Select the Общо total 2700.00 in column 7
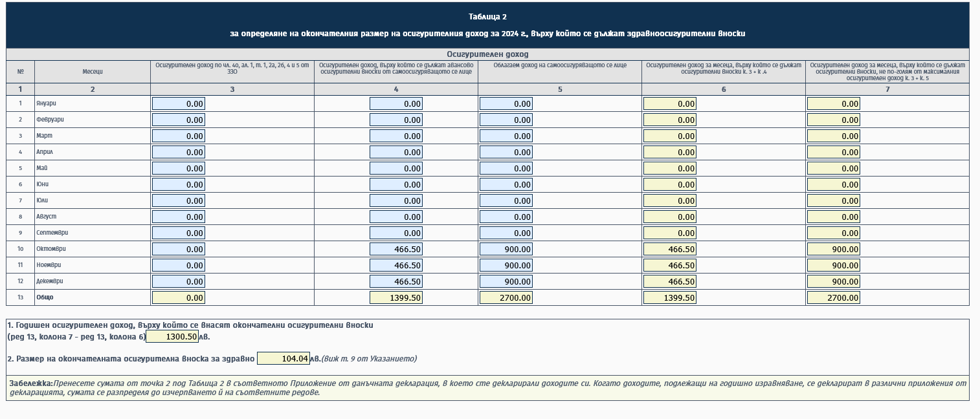 (833, 297)
